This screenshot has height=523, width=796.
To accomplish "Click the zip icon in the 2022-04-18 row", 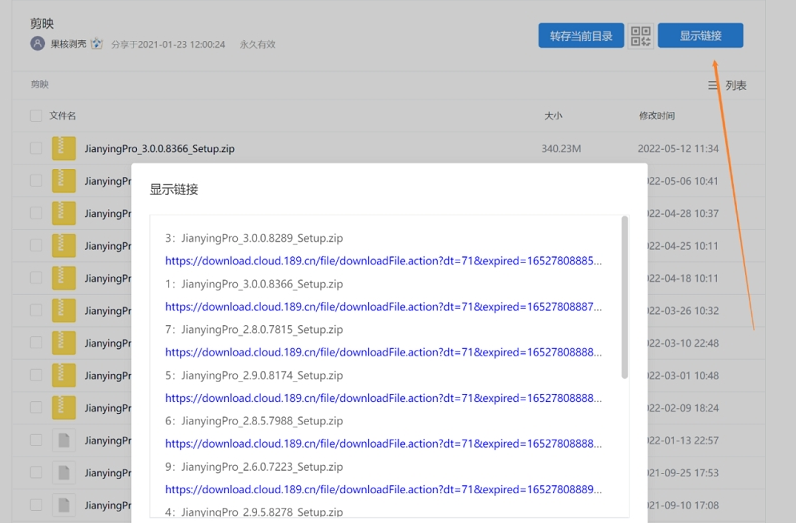I will pos(64,278).
